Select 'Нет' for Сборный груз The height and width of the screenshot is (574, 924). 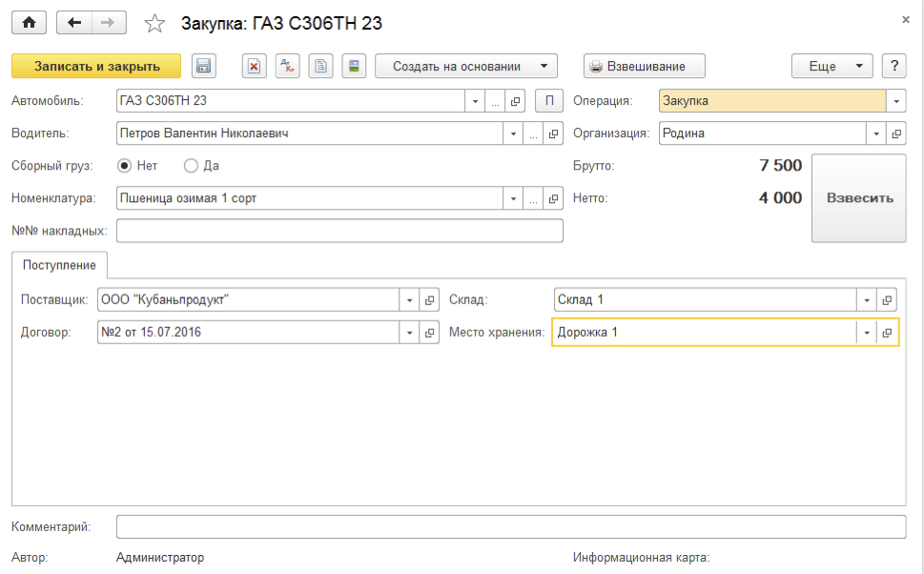click(137, 166)
